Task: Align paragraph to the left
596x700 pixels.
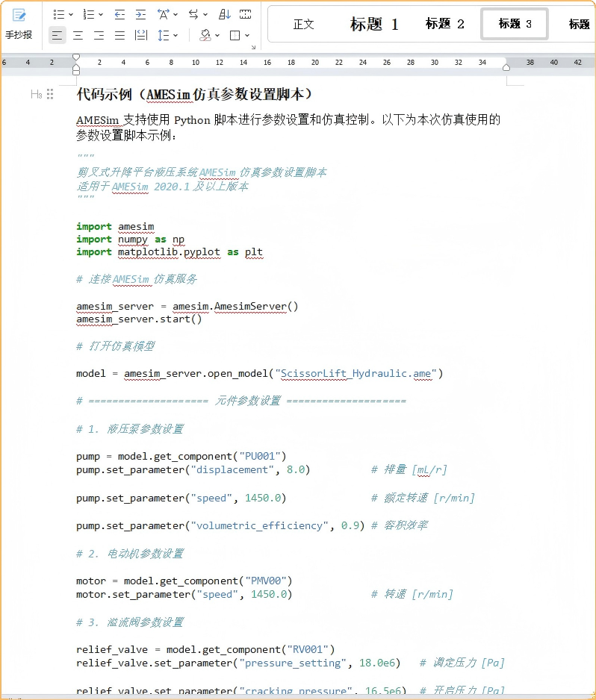Action: 57,35
